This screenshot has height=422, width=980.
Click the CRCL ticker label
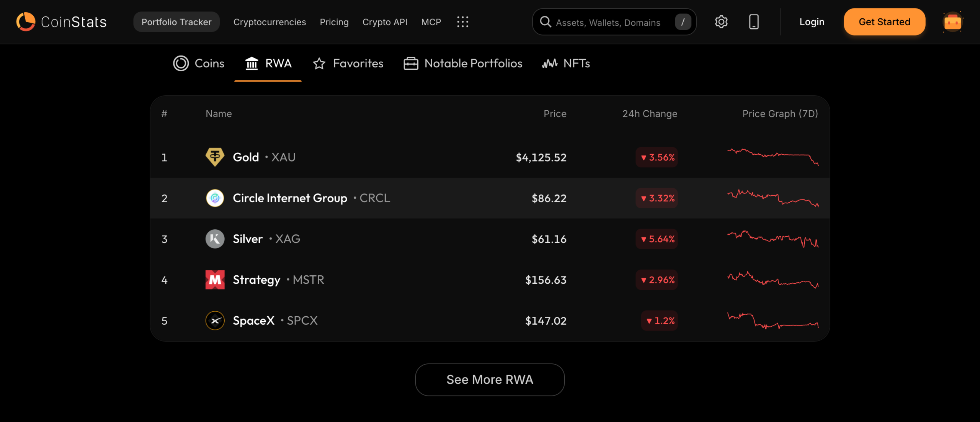pyautogui.click(x=375, y=198)
